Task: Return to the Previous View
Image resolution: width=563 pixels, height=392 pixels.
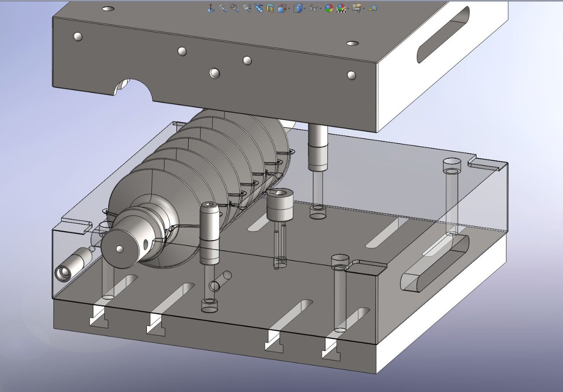Action: click(259, 8)
